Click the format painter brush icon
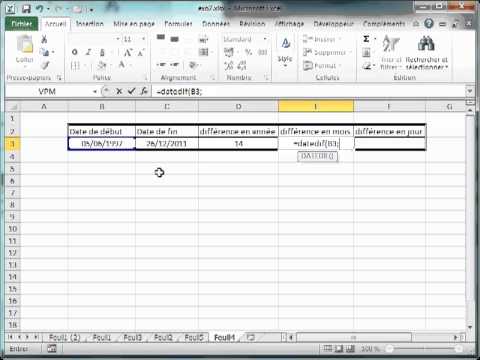Screen dimensions: 480x360 pos(44,65)
